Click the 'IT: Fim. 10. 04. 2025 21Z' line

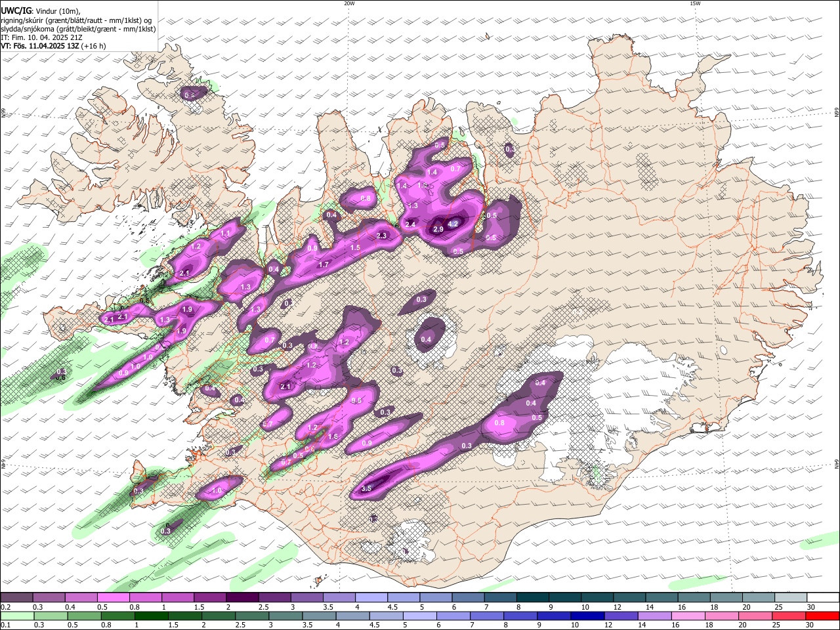point(41,37)
